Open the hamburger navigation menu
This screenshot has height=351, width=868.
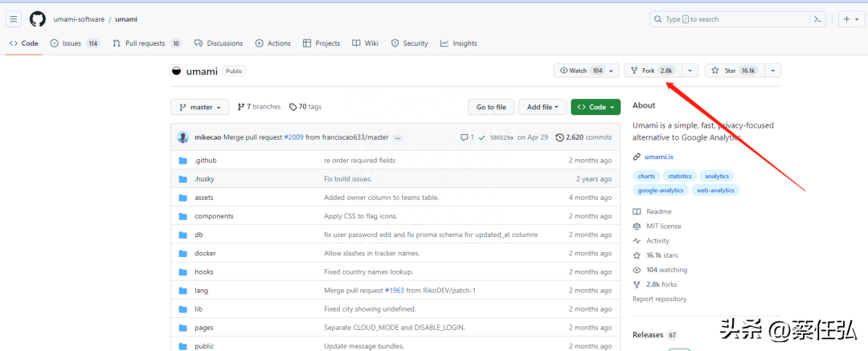14,19
